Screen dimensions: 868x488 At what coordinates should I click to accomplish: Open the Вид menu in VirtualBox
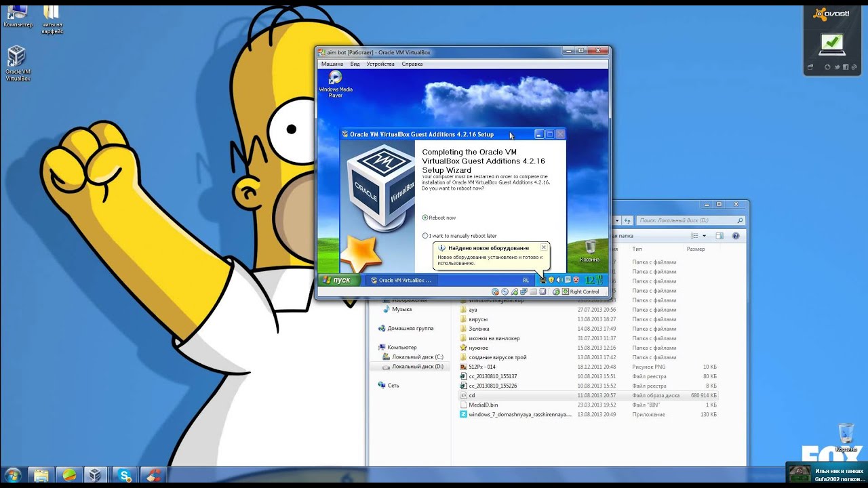355,64
